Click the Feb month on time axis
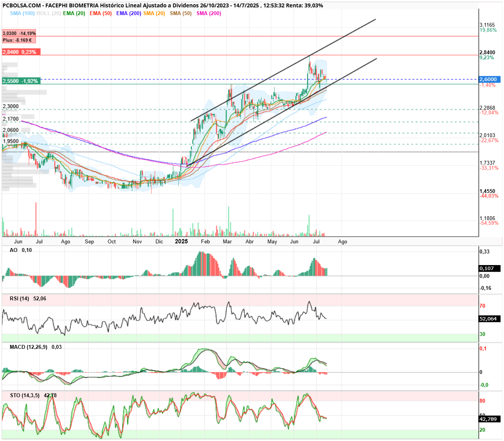This screenshot has height=441, width=504. [x=205, y=241]
